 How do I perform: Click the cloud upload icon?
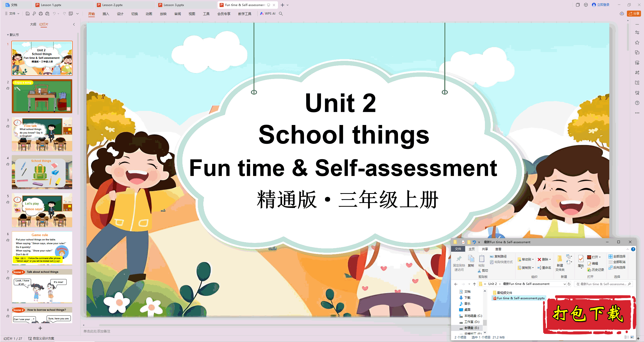click(622, 14)
